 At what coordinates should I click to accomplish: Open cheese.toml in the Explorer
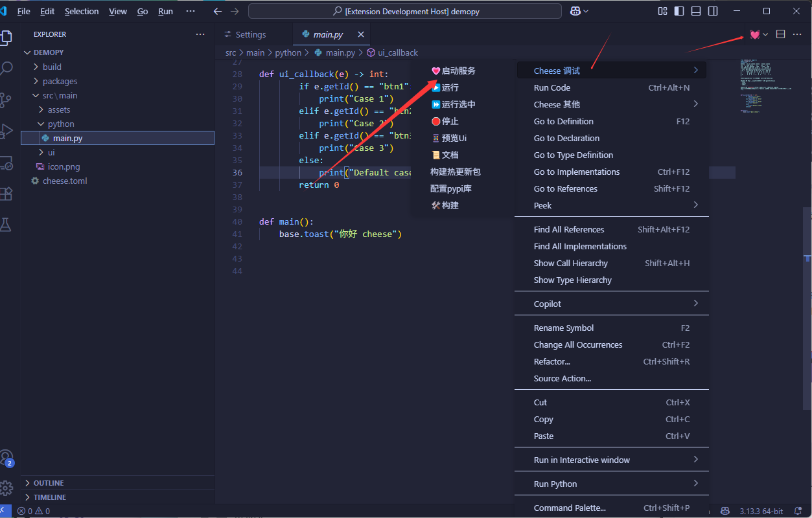(65, 181)
